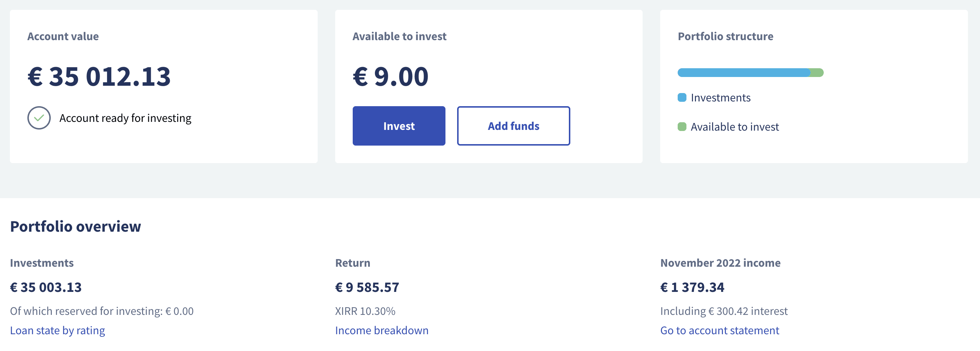Screen dimensions: 980x351
Task: Click the Invest button
Action: point(399,126)
